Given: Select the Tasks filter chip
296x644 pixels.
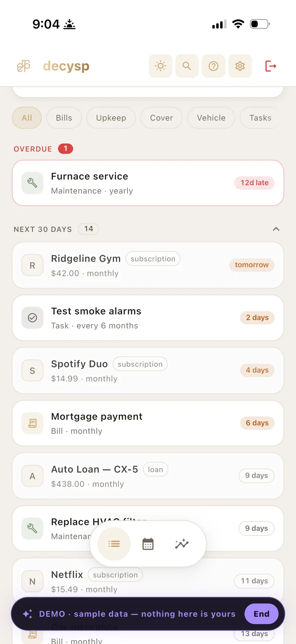Looking at the screenshot, I should [x=260, y=118].
